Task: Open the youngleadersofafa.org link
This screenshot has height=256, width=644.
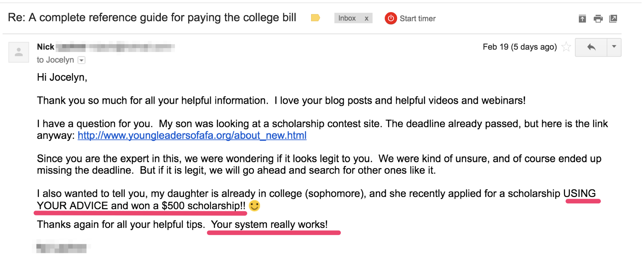Action: [x=192, y=135]
